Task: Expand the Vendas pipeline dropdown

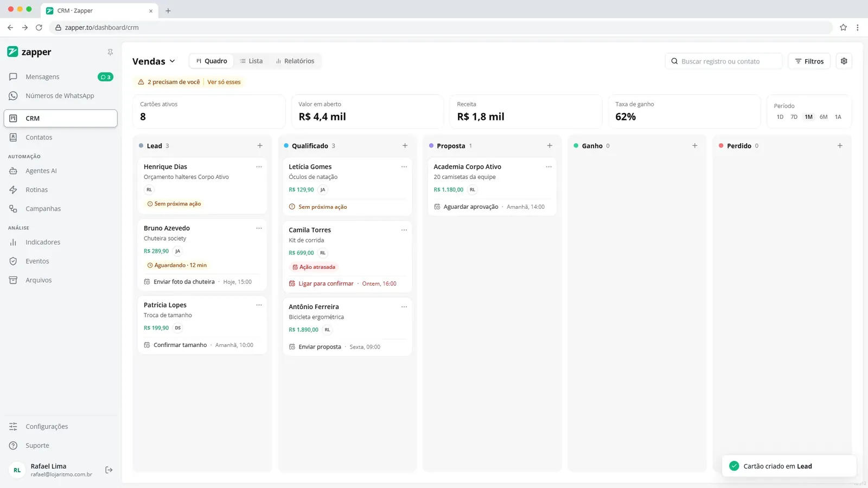Action: 154,61
